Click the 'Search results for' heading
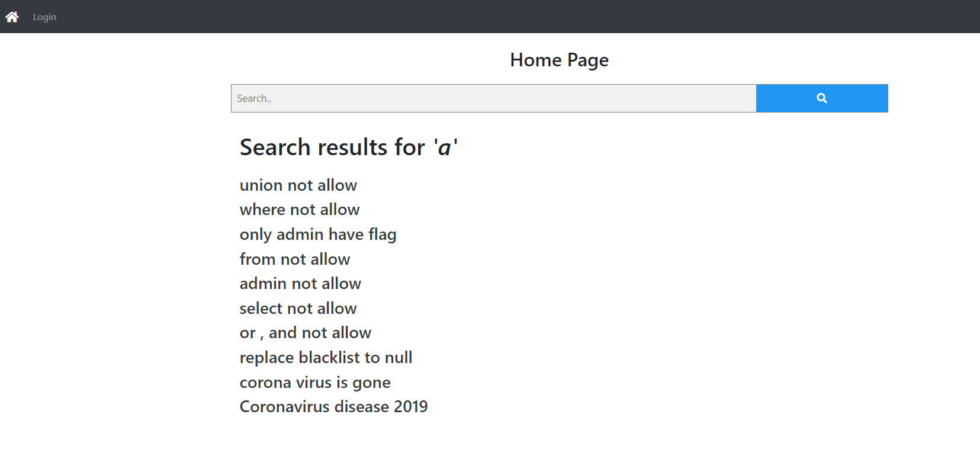Image resolution: width=980 pixels, height=472 pixels. point(332,147)
